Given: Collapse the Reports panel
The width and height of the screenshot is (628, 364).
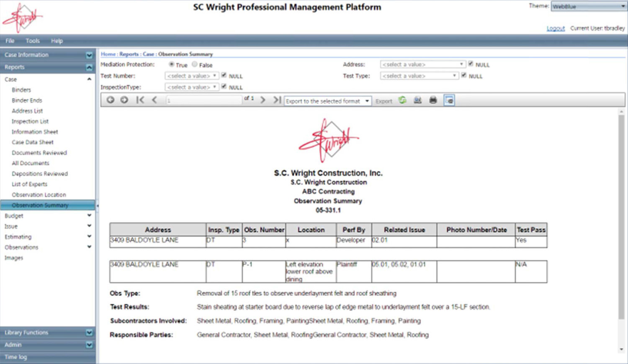Looking at the screenshot, I should pos(89,67).
